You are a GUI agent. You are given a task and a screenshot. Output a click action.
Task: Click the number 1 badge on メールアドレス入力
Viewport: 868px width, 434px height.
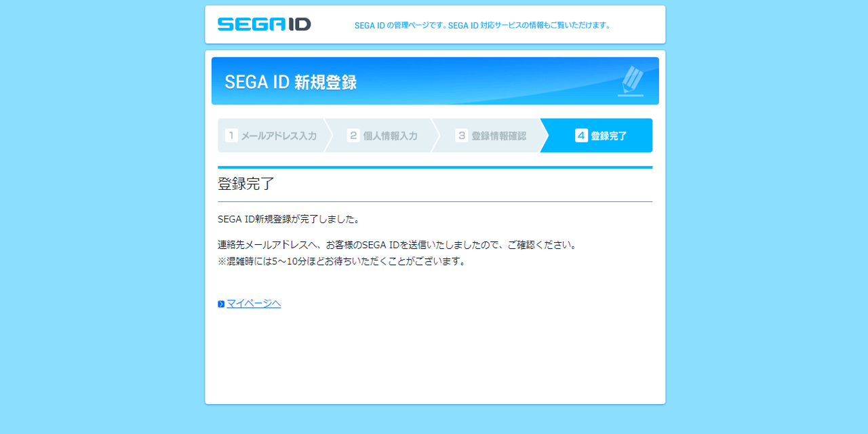[231, 135]
